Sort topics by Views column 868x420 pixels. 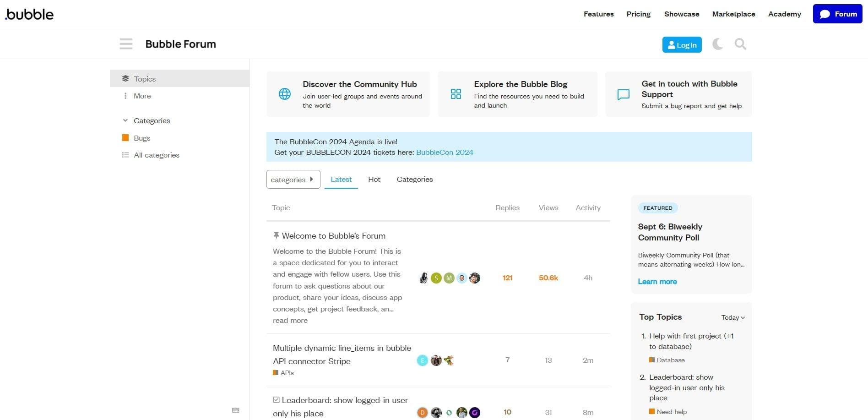point(548,207)
